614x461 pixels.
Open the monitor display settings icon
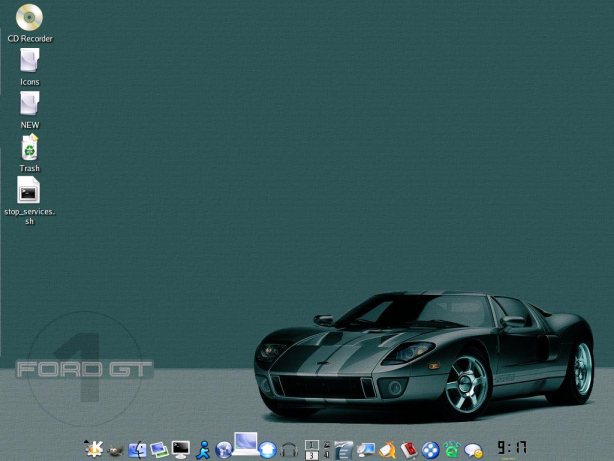click(366, 450)
